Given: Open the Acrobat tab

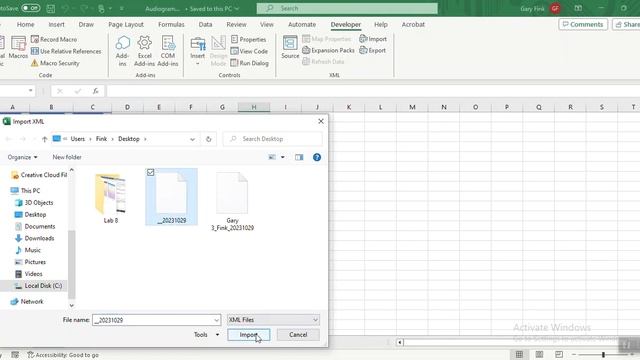Looking at the screenshot, I should point(413,24).
